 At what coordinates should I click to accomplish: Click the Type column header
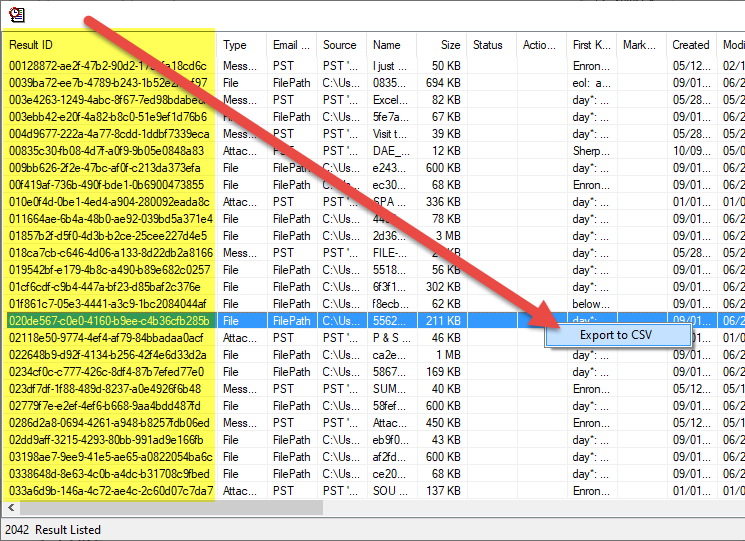coord(241,45)
